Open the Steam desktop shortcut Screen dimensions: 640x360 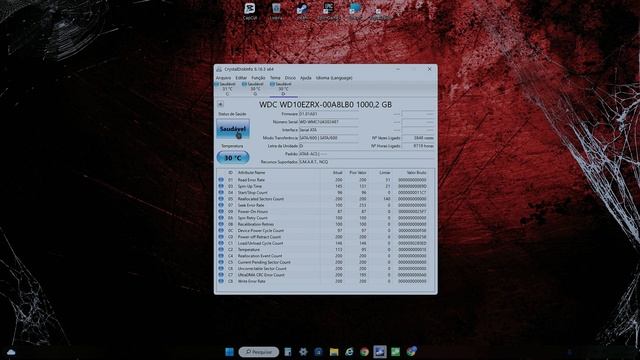coord(302,11)
